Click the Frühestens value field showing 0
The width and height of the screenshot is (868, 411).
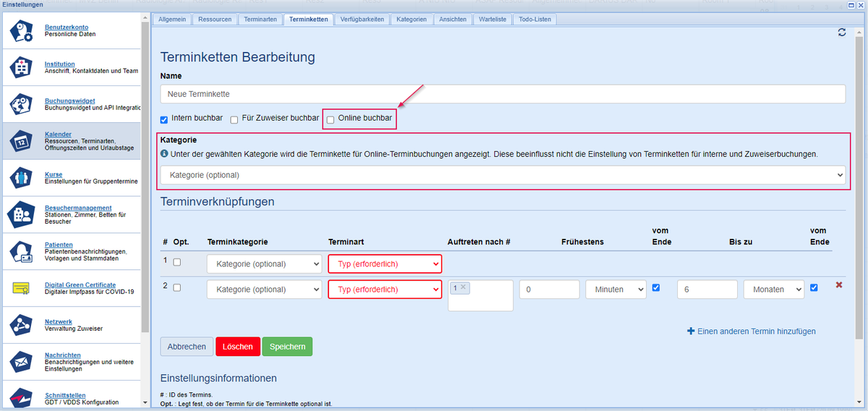coord(549,289)
